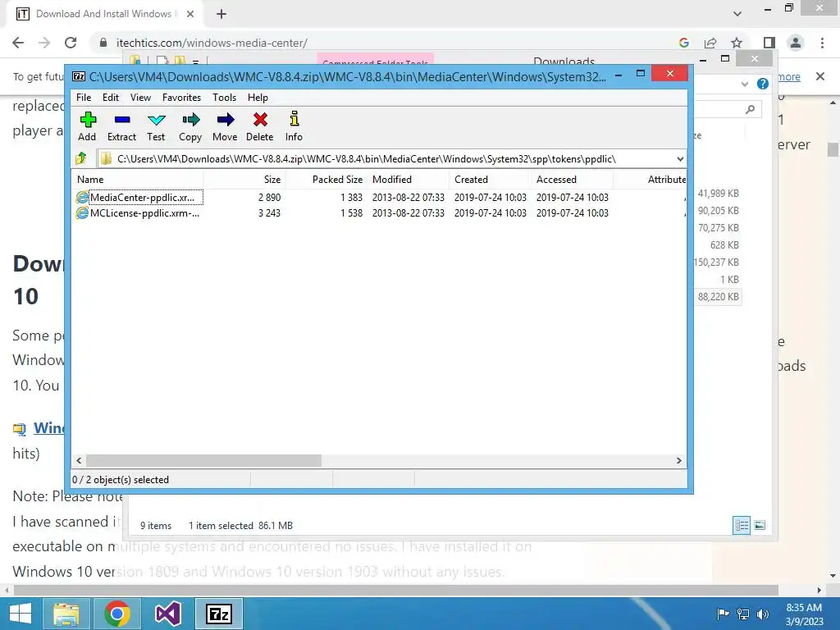Sort by Packed Size column header
This screenshot has height=630, width=840.
[326, 180]
